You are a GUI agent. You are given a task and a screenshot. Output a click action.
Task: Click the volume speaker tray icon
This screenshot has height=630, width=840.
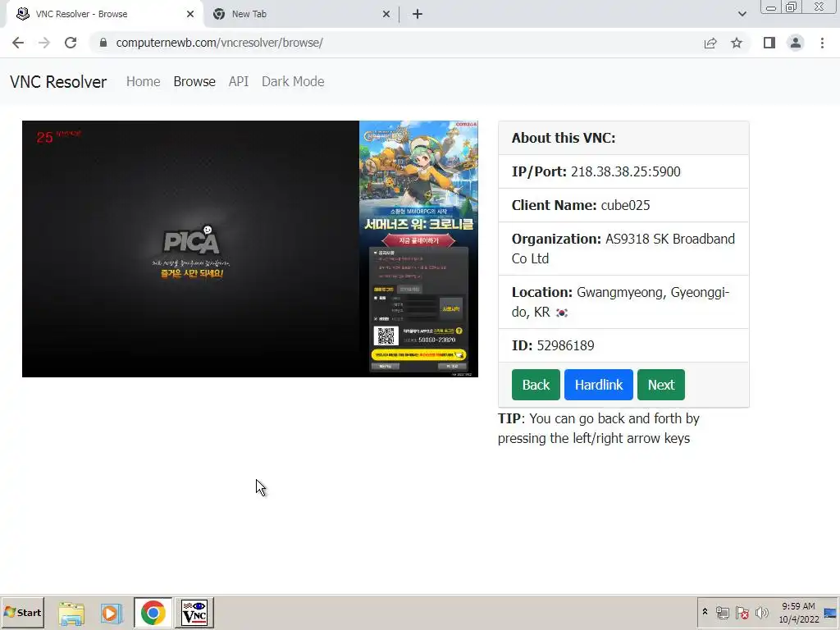pos(761,613)
